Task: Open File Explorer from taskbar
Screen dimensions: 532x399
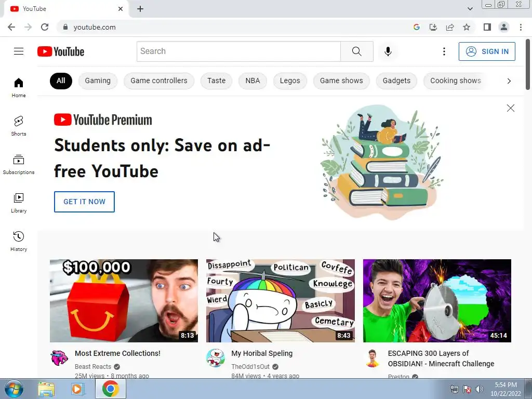Action: click(x=46, y=389)
